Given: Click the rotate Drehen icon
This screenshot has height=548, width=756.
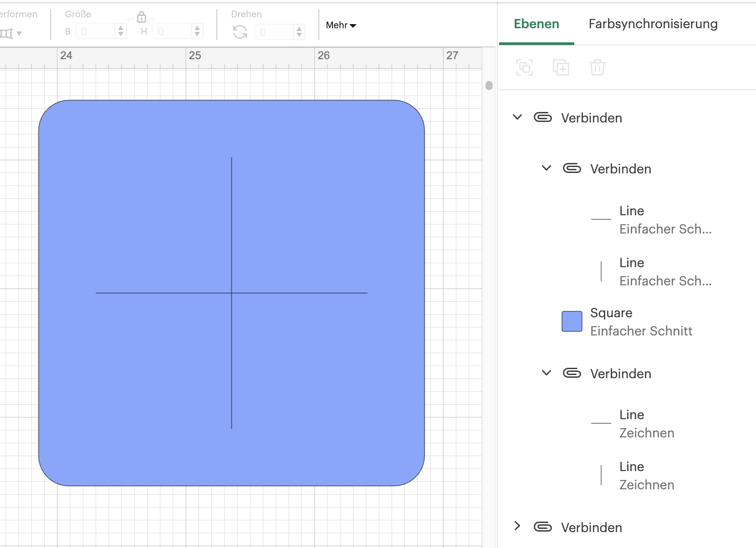Looking at the screenshot, I should coord(240,32).
